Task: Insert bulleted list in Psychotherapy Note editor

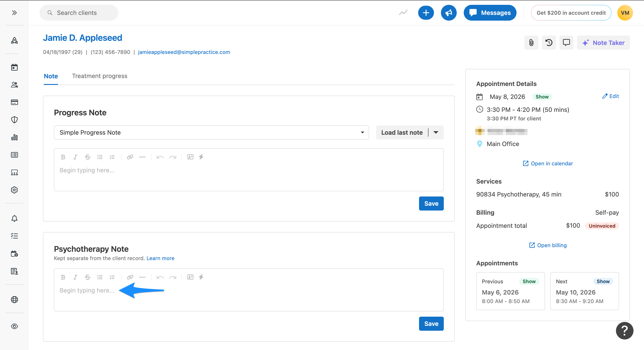Action: point(100,277)
